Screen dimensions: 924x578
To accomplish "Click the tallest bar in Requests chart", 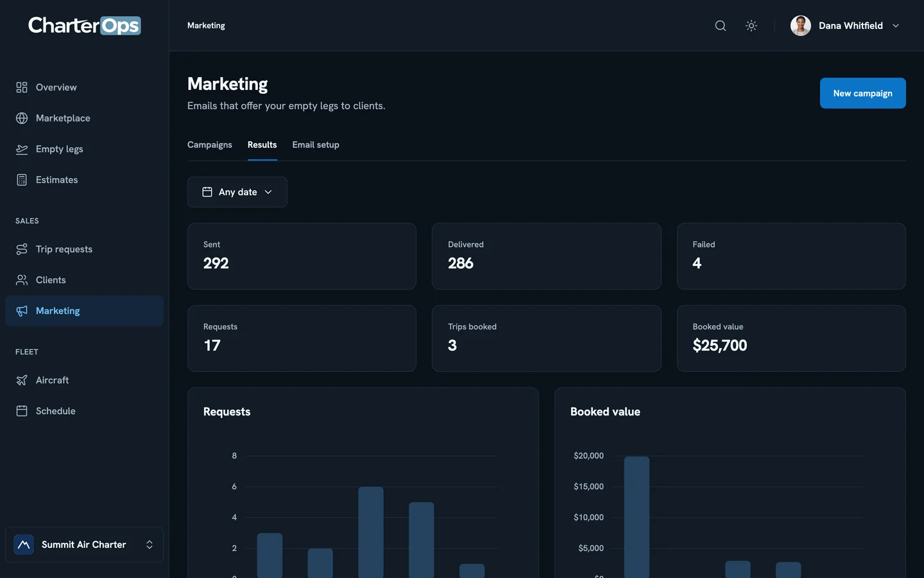I will (x=371, y=532).
